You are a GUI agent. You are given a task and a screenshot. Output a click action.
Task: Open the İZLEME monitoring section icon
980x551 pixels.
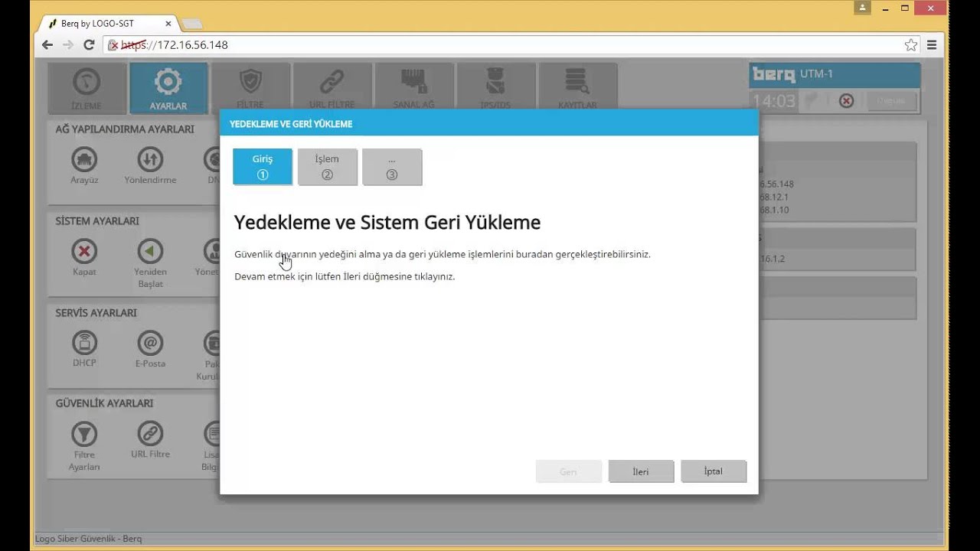(x=87, y=88)
